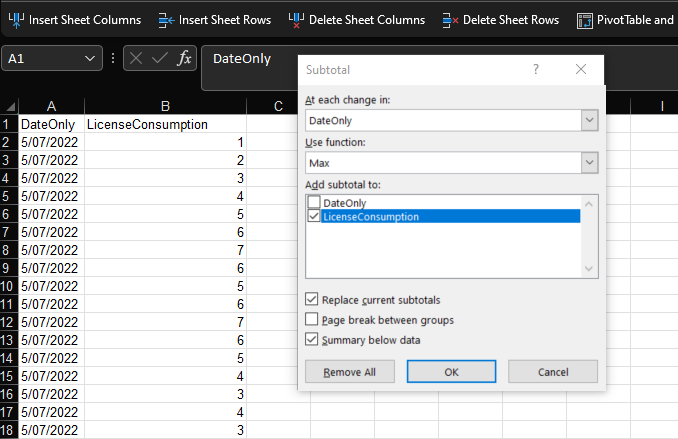Click date cell in row 2
The image size is (678, 439).
51,142
